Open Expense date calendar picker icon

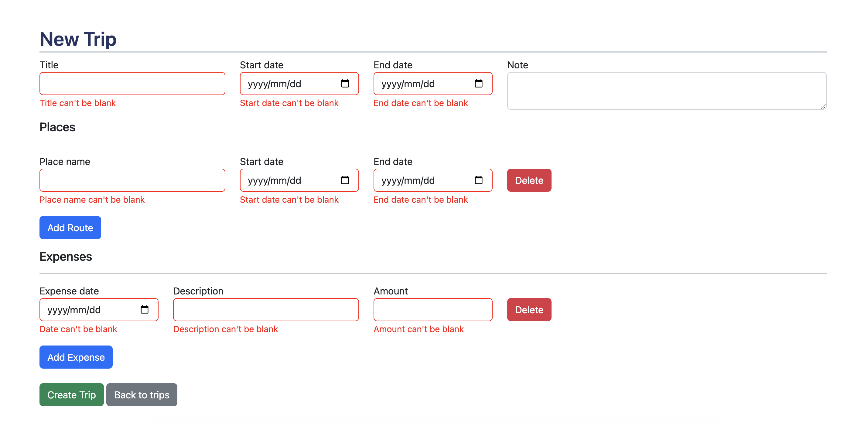144,309
